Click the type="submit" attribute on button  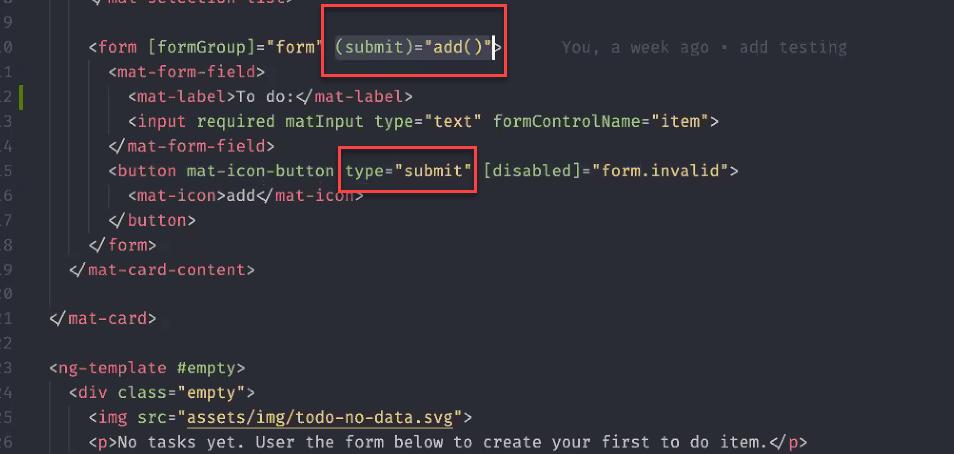[x=409, y=170]
